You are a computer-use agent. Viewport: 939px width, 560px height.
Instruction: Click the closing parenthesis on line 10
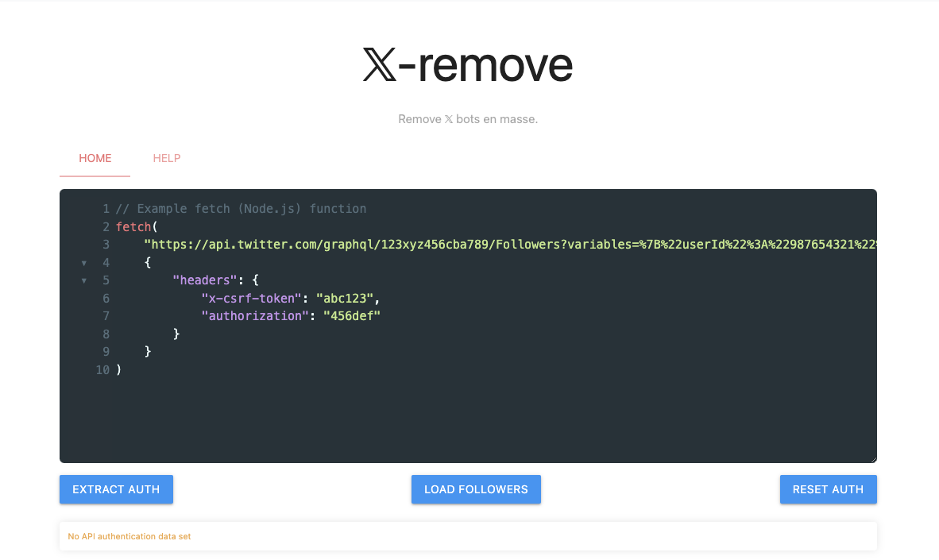(118, 369)
